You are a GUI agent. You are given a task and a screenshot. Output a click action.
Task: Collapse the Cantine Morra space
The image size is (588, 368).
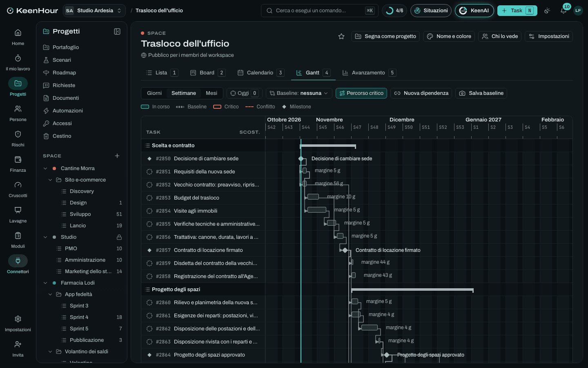pyautogui.click(x=45, y=168)
